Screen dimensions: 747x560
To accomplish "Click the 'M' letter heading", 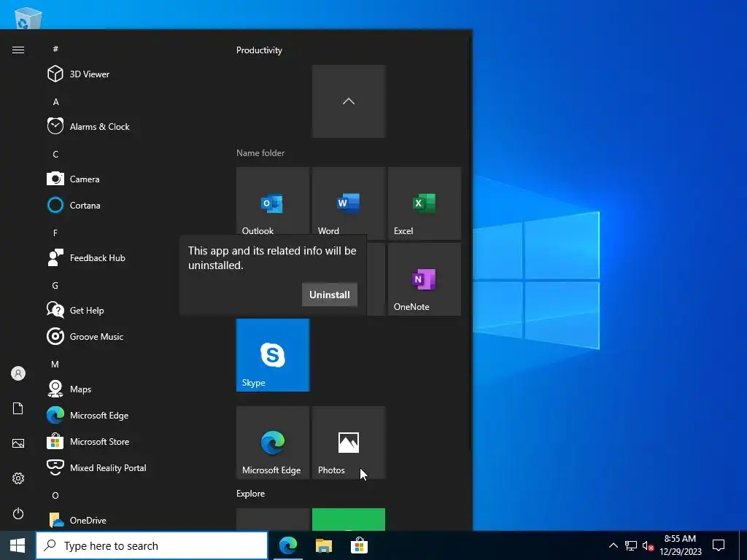I will (55, 365).
